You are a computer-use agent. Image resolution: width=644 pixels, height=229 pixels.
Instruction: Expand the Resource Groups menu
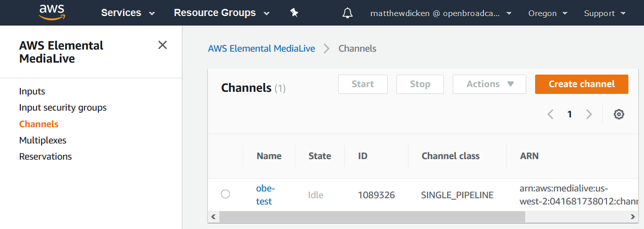(222, 13)
